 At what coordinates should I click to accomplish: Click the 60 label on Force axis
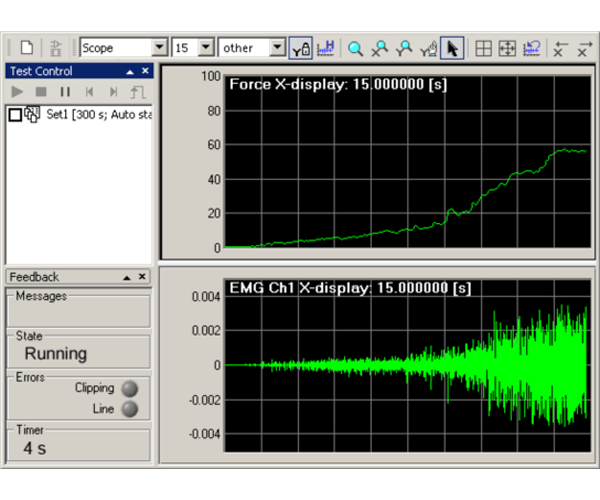[214, 145]
